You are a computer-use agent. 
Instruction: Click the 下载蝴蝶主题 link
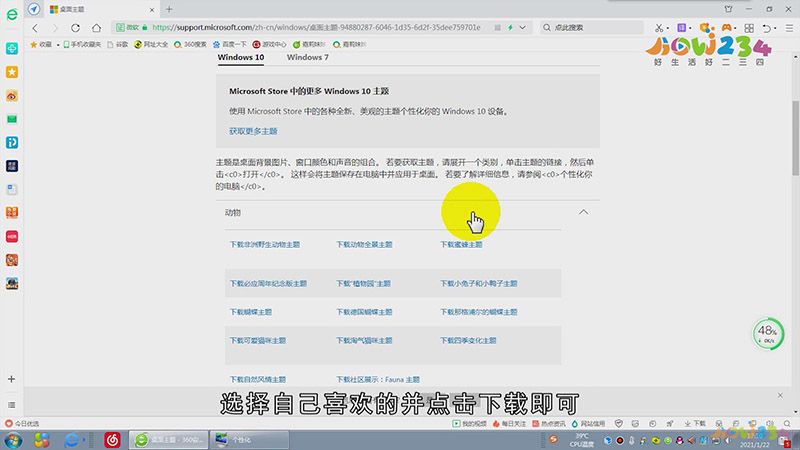tap(251, 312)
